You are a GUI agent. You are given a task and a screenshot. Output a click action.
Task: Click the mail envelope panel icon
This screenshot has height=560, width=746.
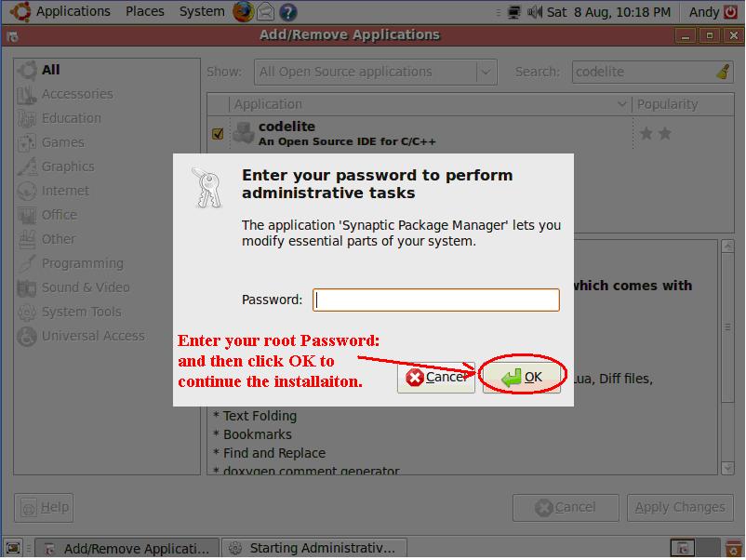coord(265,12)
